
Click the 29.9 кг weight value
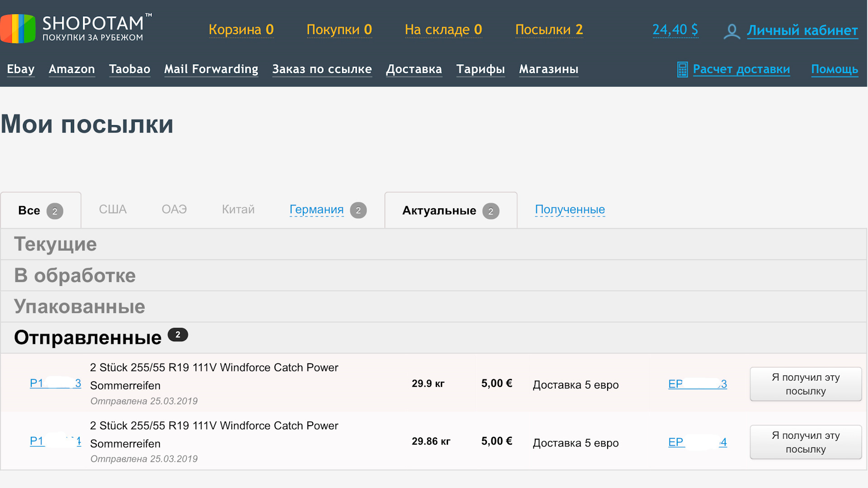click(x=428, y=384)
